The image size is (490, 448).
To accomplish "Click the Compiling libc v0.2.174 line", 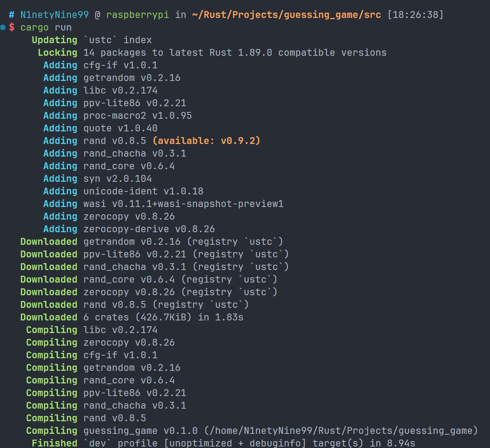I will (92, 330).
